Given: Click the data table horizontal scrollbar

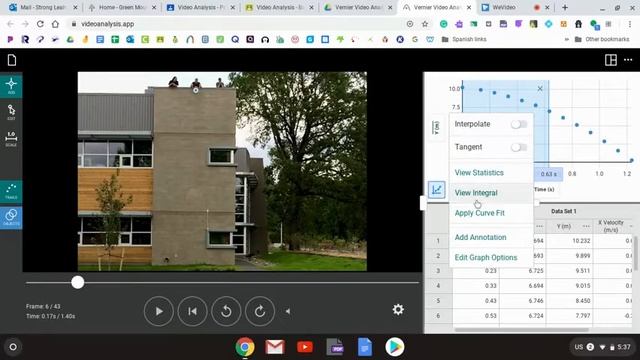Looking at the screenshot, I should pos(521,329).
